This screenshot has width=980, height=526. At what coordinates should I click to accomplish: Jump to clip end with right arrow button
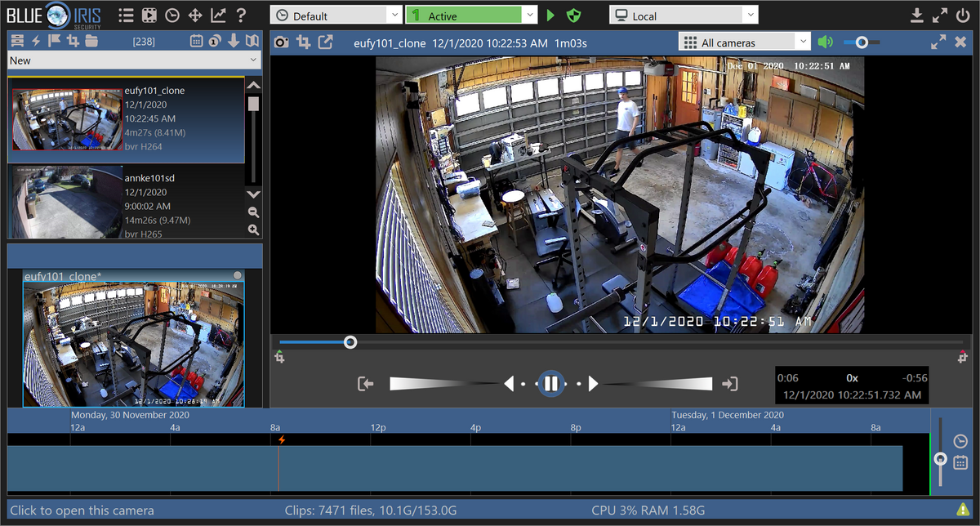tap(729, 384)
